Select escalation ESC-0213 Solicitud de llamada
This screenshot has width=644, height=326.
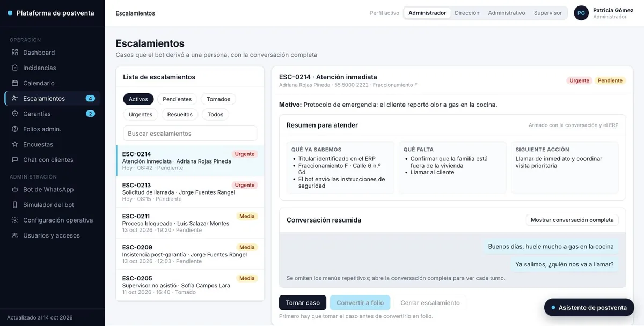pos(190,192)
